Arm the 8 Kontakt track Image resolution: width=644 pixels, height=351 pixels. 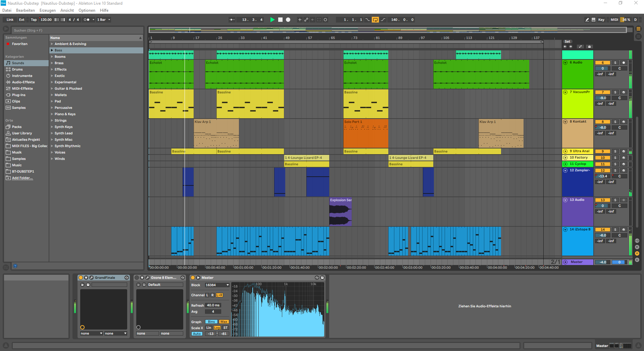pos(624,122)
